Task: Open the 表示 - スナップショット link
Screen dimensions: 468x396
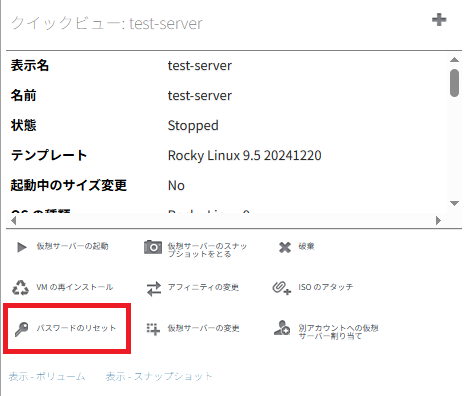Action: [159, 376]
